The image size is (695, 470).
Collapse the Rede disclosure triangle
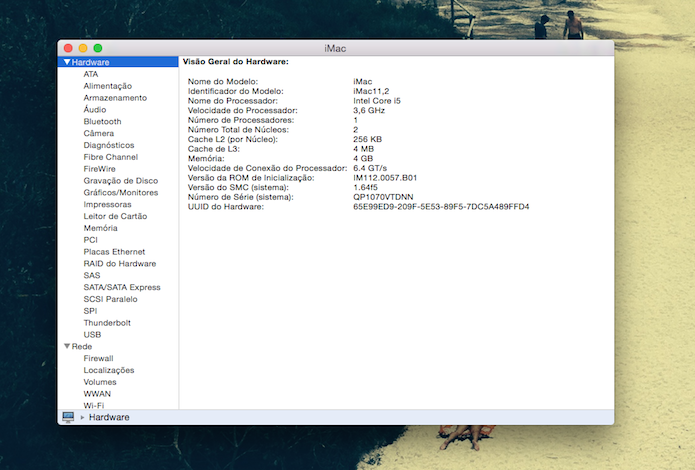[x=67, y=346]
